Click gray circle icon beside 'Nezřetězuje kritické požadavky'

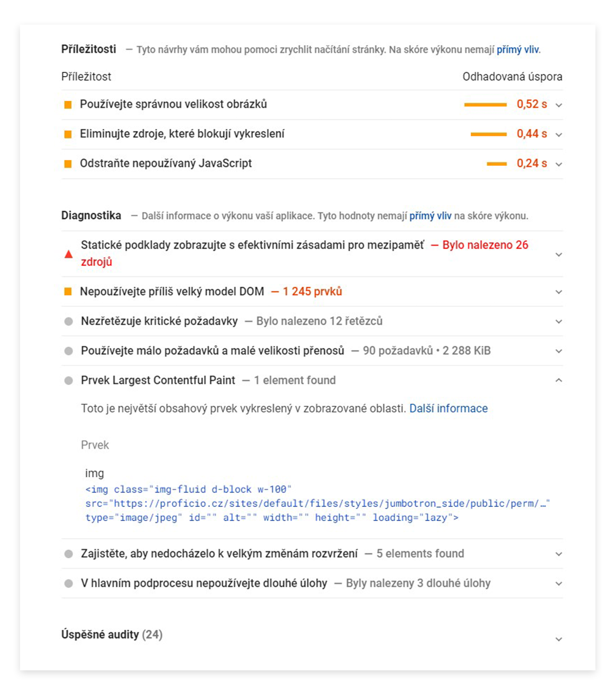[x=68, y=322]
